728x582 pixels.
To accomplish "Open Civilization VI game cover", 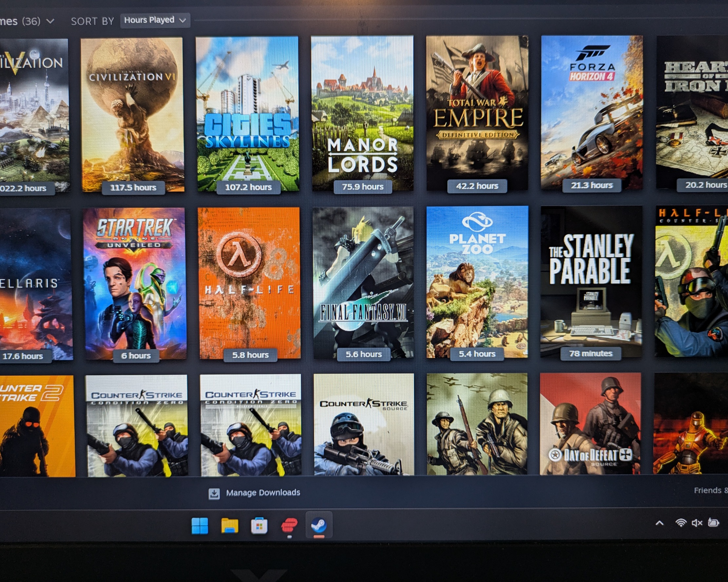I will pyautogui.click(x=133, y=114).
